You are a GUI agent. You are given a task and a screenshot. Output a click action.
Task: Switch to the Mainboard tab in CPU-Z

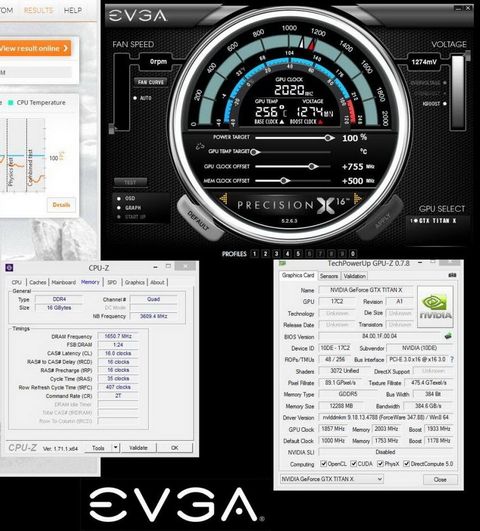click(64, 282)
